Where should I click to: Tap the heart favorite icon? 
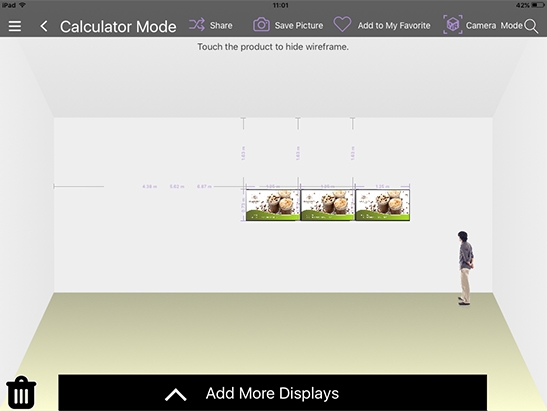coord(342,25)
